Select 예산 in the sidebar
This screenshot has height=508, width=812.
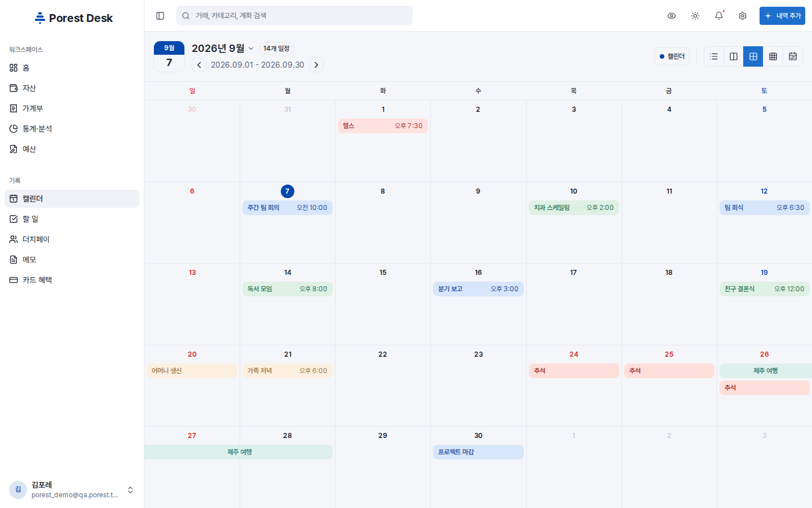click(x=72, y=149)
